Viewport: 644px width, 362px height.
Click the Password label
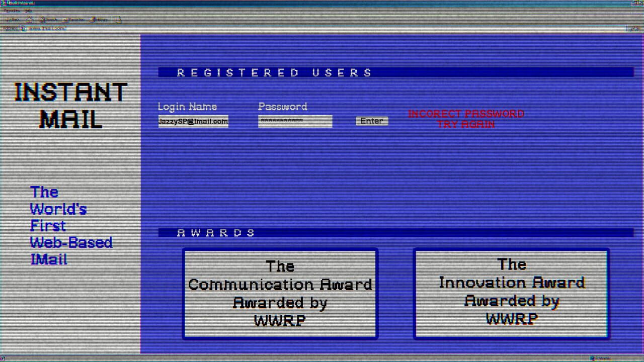point(282,107)
